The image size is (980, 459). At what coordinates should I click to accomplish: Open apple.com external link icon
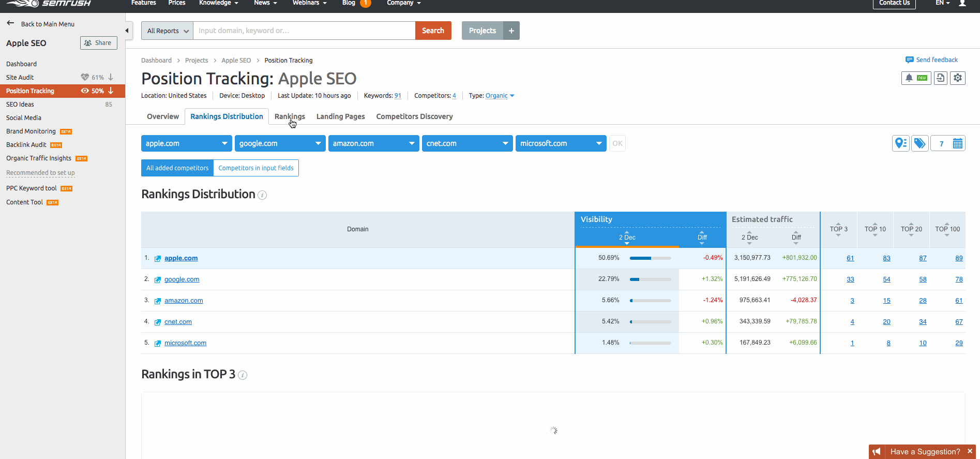(158, 259)
